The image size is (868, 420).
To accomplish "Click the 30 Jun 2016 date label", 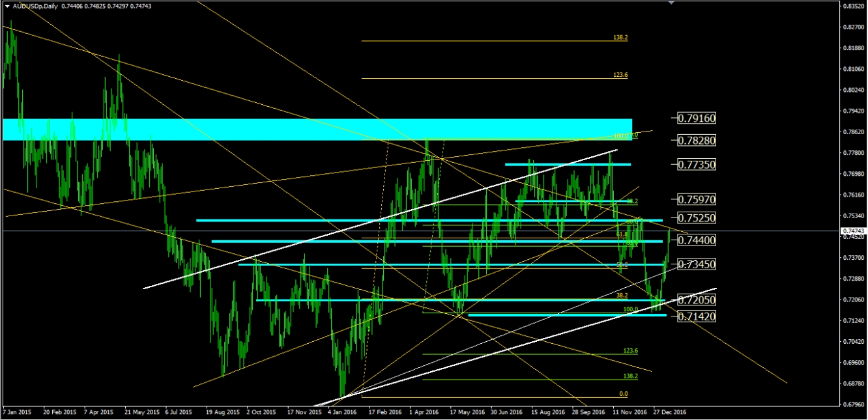I will (507, 412).
